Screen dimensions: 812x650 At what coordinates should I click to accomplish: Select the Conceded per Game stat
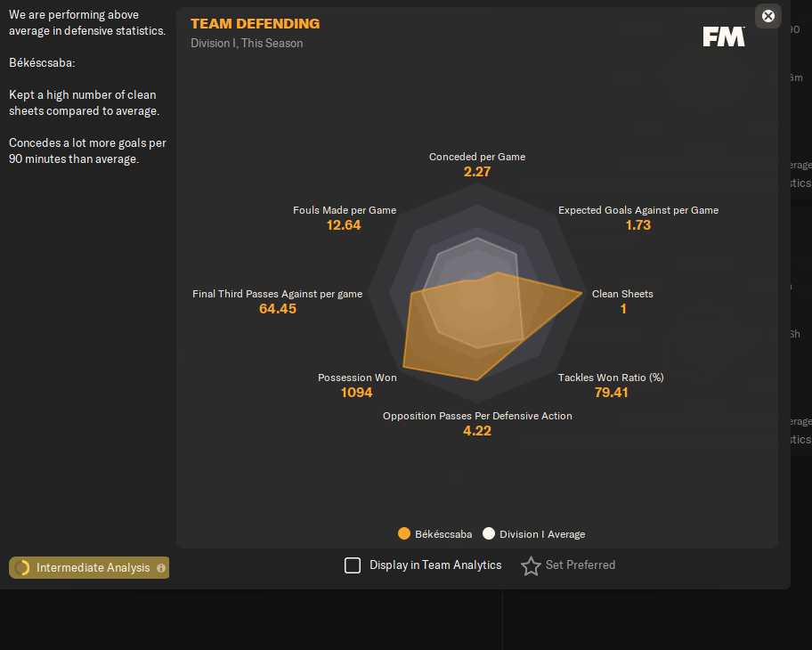477,157
